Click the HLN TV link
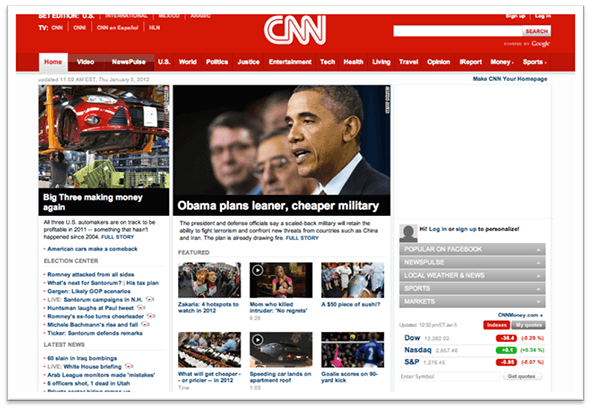 click(154, 28)
